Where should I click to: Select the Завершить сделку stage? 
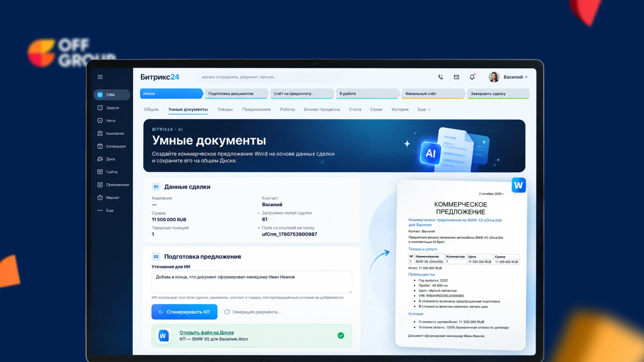coord(498,94)
